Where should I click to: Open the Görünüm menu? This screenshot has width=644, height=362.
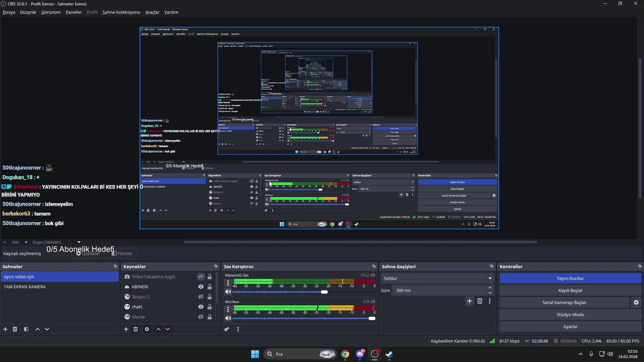pyautogui.click(x=51, y=12)
